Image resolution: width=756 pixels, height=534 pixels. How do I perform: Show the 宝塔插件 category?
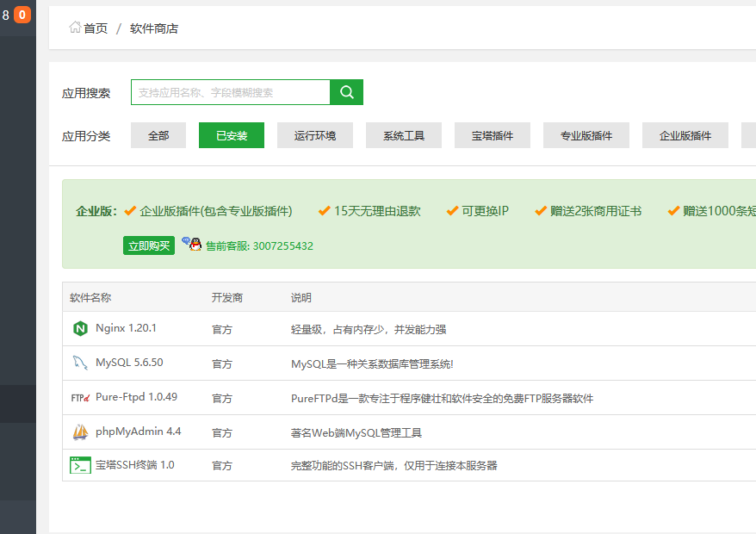tap(493, 135)
